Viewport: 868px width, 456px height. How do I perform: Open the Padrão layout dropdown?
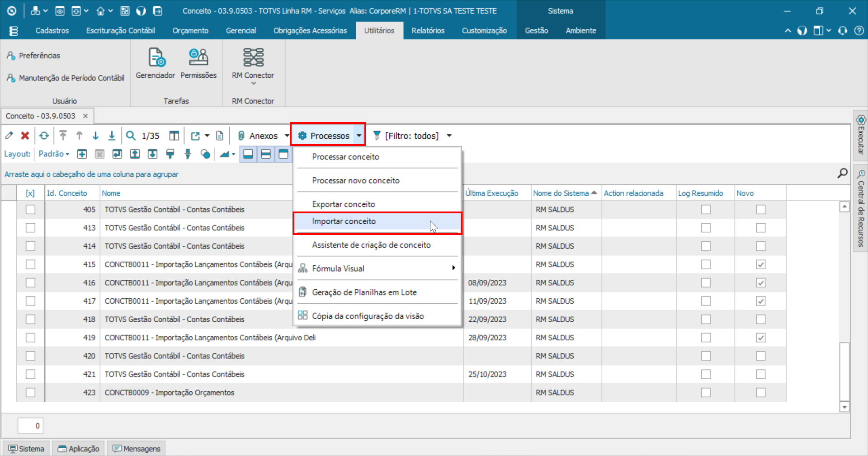point(54,154)
